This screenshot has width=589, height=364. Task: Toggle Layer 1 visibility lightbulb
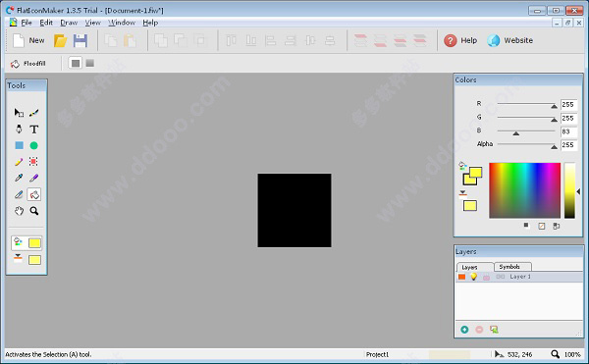474,277
